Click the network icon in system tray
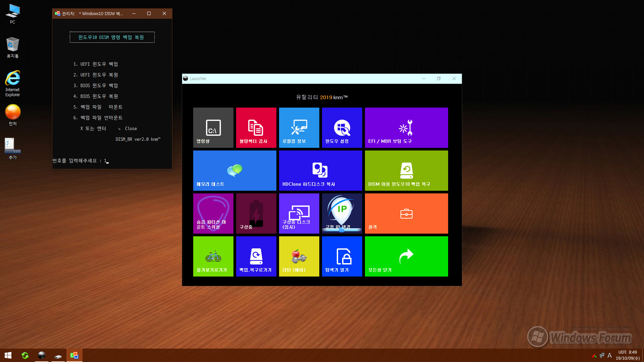This screenshot has height=362, width=644. [602, 355]
